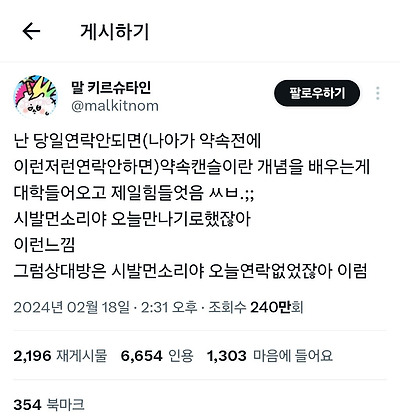Click the 조회수 240만회 view count
This screenshot has width=400, height=420.
pyautogui.click(x=256, y=307)
